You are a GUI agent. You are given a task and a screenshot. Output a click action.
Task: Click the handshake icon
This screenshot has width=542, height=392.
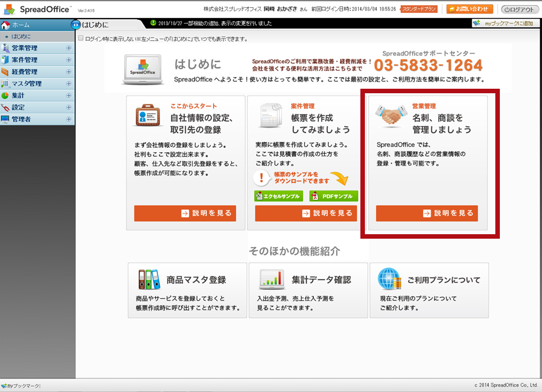[x=391, y=115]
